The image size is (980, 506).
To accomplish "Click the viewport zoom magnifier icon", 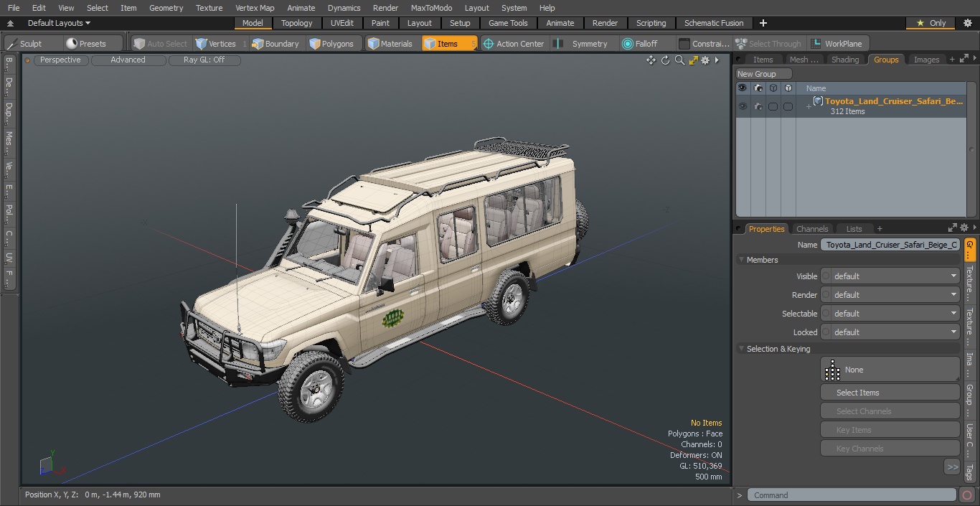I will (679, 60).
